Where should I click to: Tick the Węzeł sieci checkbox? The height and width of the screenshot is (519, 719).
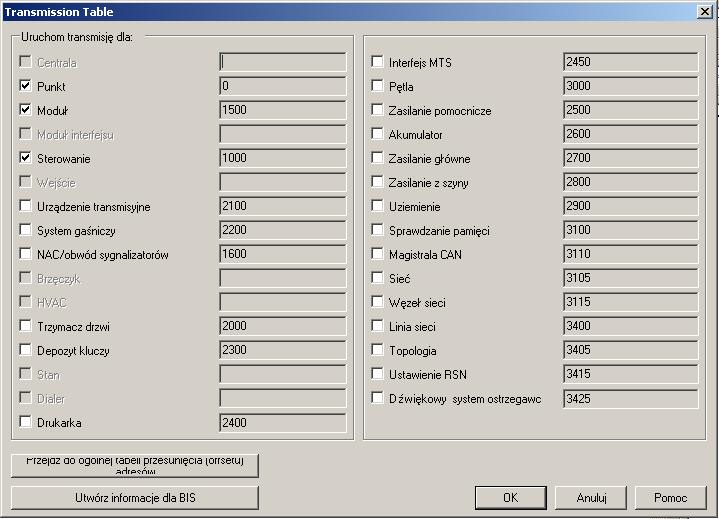click(377, 302)
